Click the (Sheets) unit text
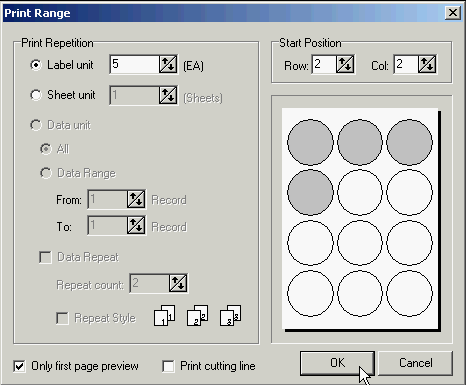The image size is (466, 385). click(x=203, y=98)
